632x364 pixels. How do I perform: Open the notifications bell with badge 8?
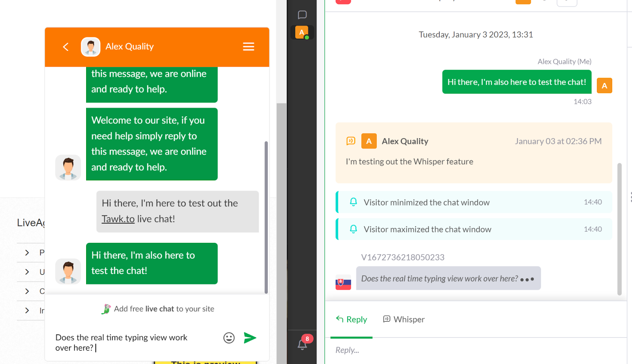coord(303,344)
